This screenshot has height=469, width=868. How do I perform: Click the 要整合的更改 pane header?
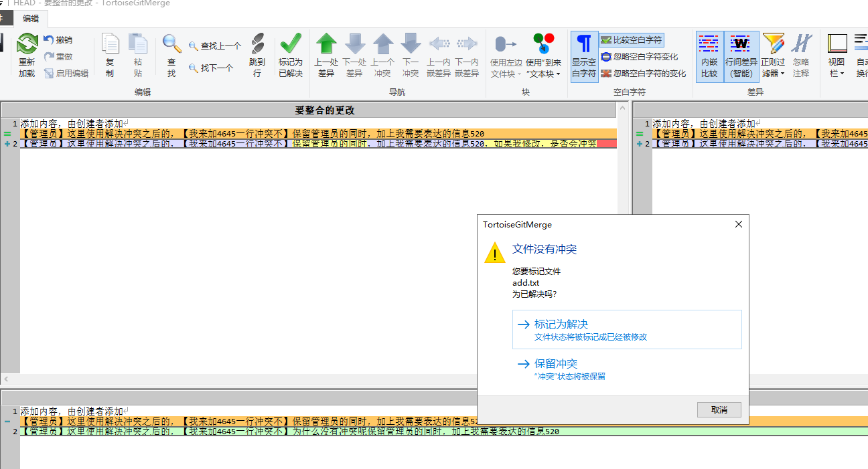coord(324,110)
